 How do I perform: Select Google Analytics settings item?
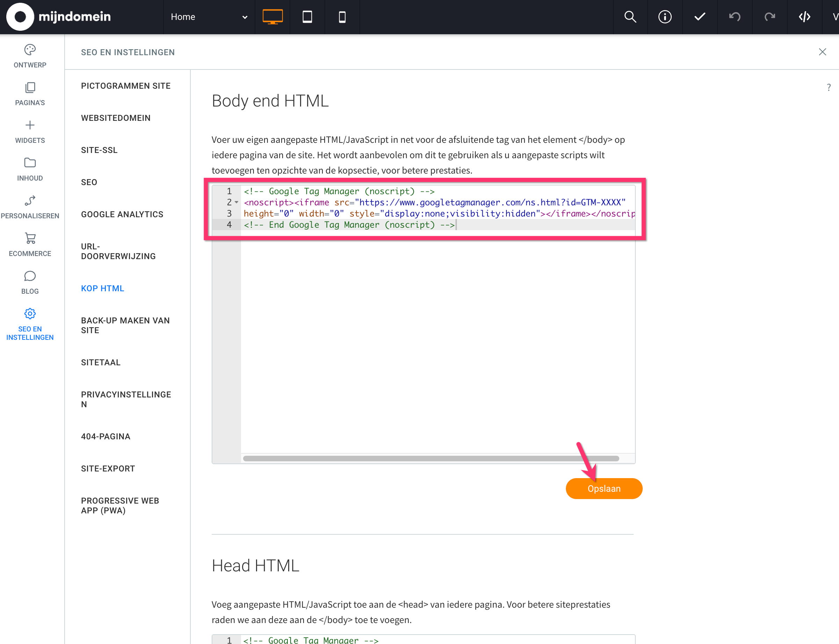(122, 214)
